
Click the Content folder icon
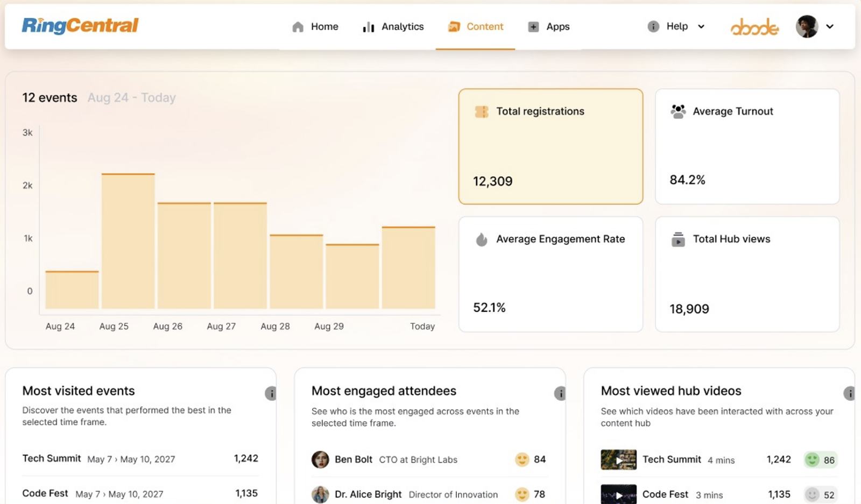pos(454,26)
